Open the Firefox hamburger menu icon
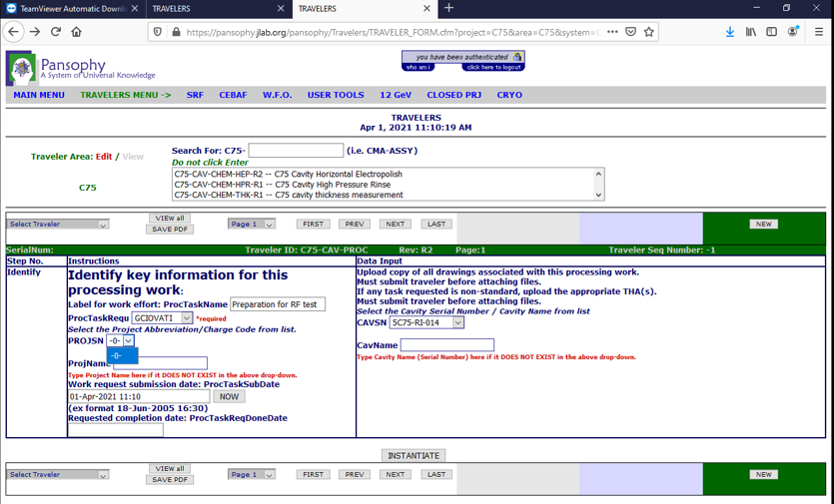The image size is (834, 504). click(x=818, y=32)
